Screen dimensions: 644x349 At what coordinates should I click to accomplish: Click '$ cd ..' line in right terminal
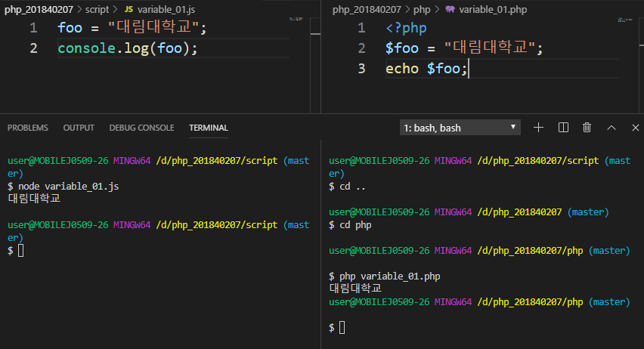coord(347,187)
